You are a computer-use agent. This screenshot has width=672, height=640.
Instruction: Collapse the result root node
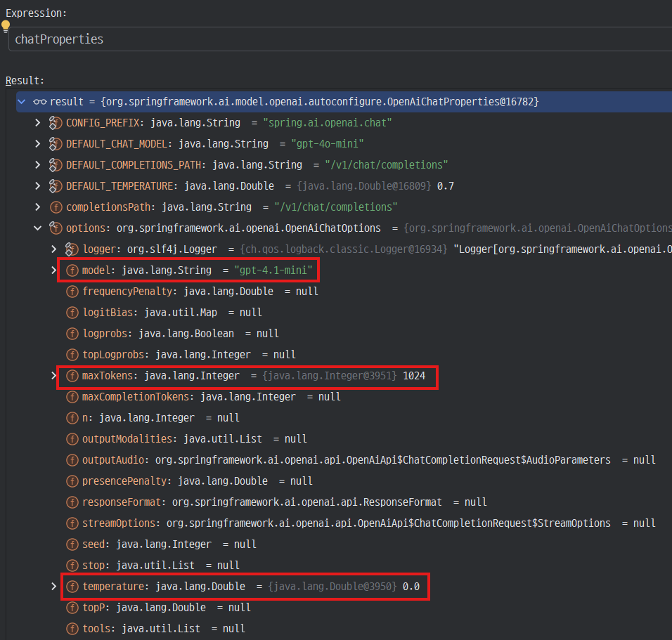[21, 102]
